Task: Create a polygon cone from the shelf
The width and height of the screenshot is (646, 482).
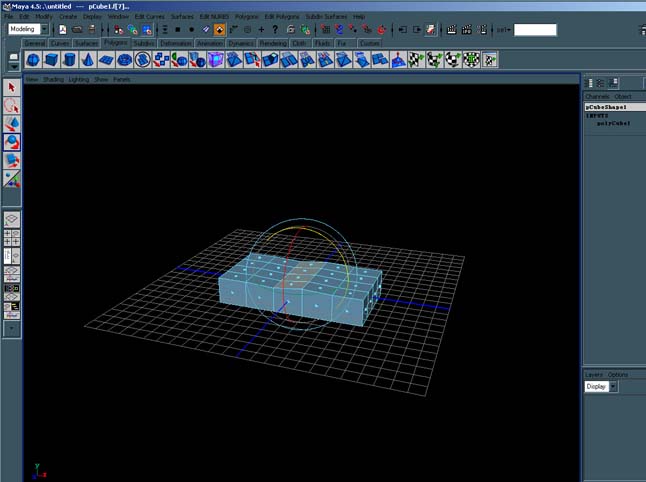Action: click(x=87, y=60)
